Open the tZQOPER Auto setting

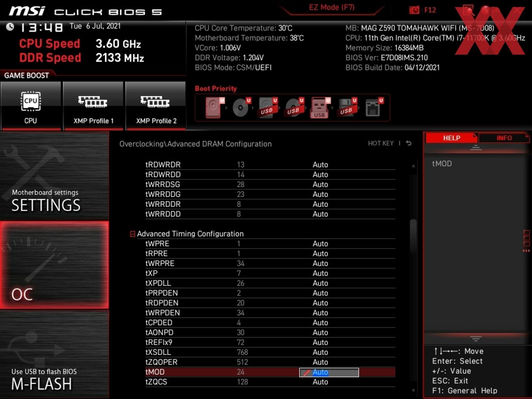(320, 362)
